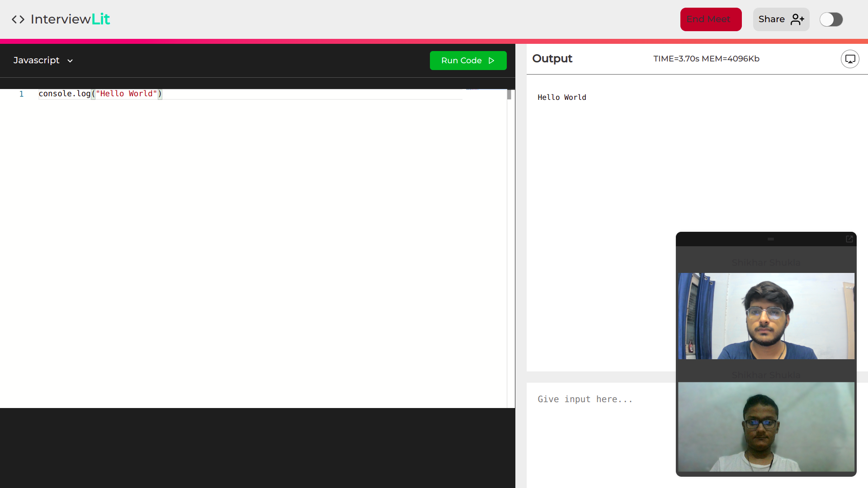Image resolution: width=868 pixels, height=488 pixels.
Task: Click the person-add icon beside Share
Action: pyautogui.click(x=796, y=19)
